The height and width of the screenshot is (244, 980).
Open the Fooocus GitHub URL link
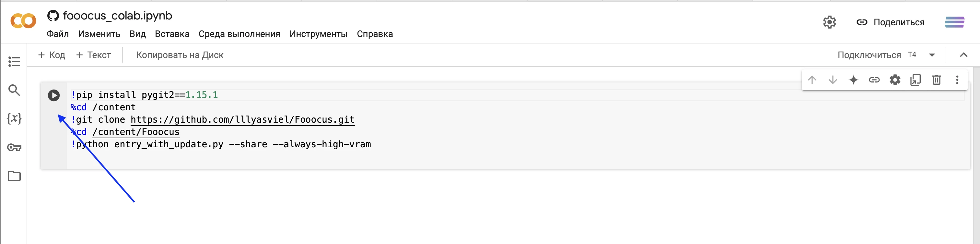(242, 119)
